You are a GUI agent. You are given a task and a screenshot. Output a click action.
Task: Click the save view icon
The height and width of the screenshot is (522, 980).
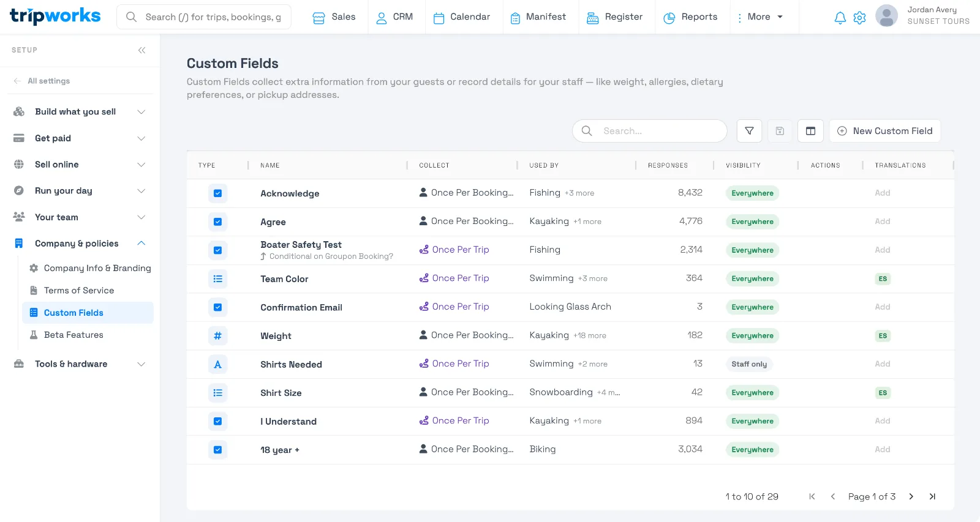(x=780, y=131)
